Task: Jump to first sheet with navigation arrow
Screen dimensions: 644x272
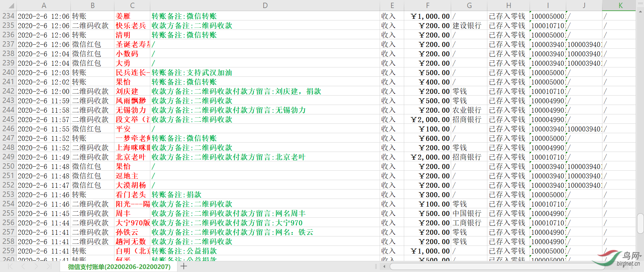Action: tap(10, 266)
